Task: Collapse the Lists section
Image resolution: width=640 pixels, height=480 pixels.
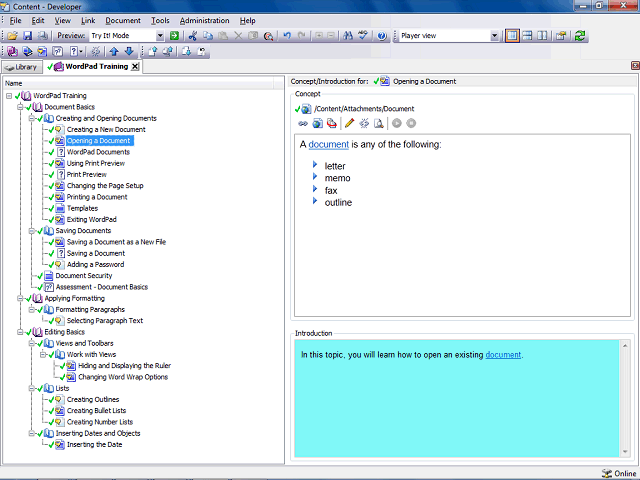Action: click(31, 388)
